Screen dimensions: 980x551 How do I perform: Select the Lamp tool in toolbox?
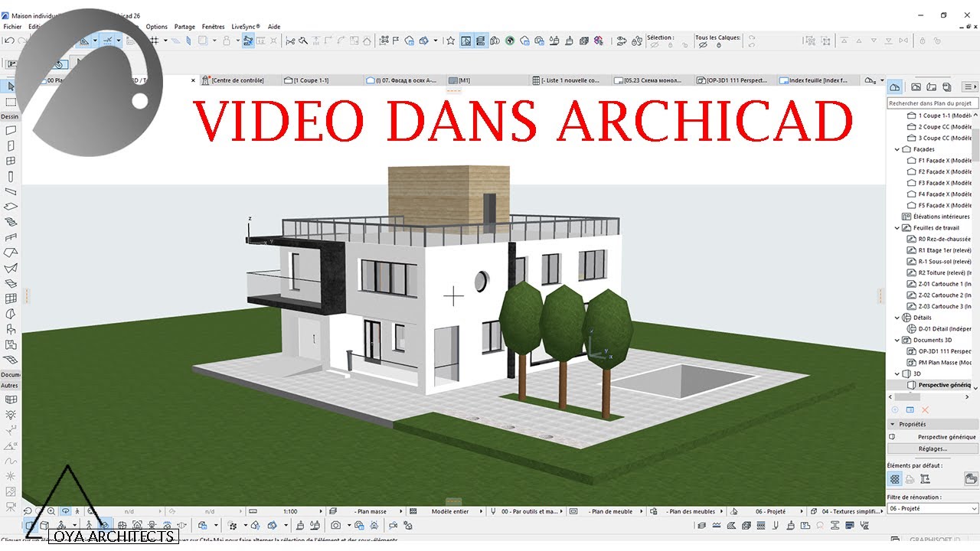[x=11, y=414]
